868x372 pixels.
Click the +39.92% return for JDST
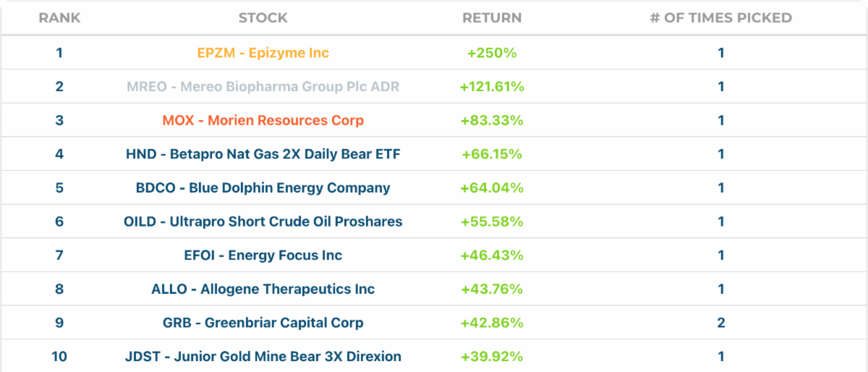[492, 357]
